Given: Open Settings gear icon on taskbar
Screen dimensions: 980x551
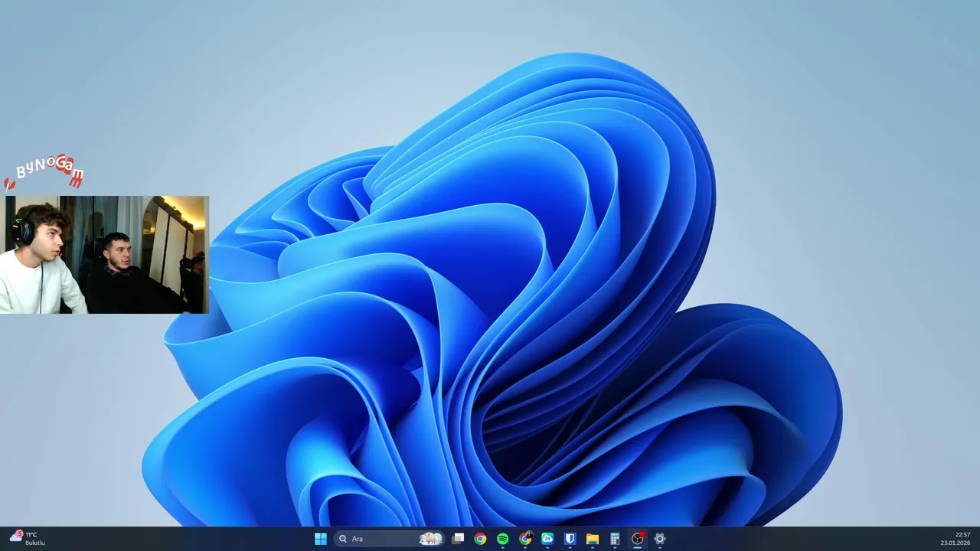Looking at the screenshot, I should pos(659,539).
